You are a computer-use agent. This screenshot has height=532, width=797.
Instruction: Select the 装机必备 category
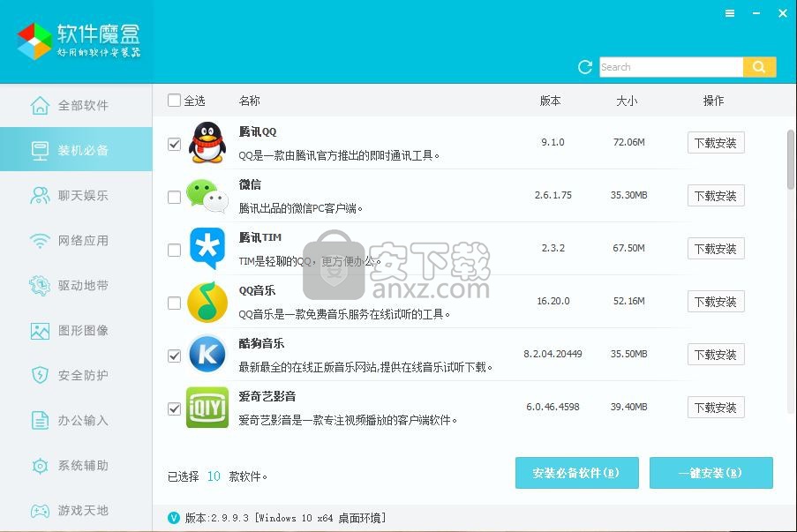pyautogui.click(x=76, y=149)
